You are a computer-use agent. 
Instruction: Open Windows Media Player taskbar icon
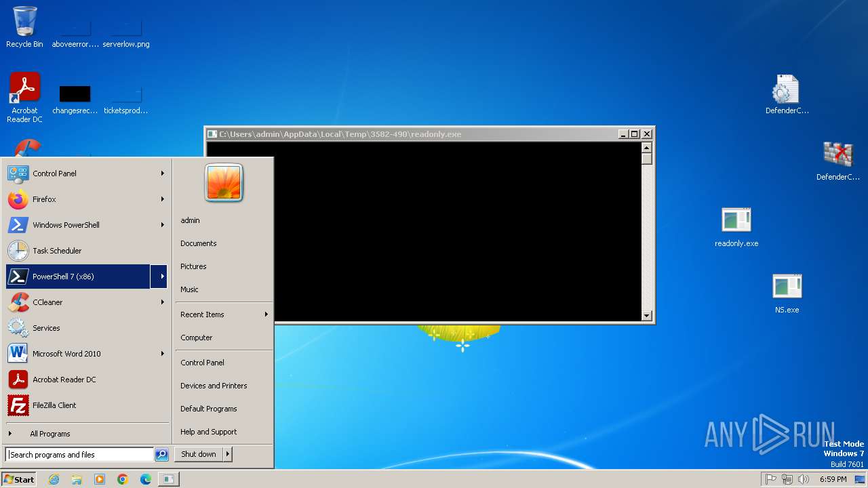100,479
